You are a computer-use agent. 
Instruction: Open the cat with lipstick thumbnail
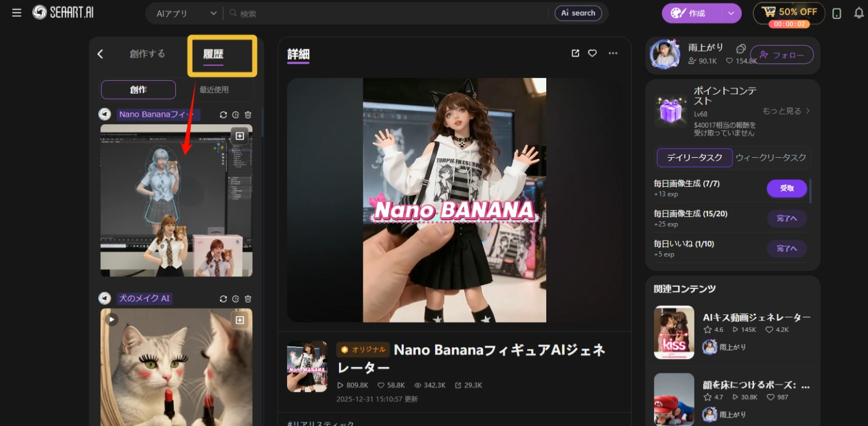point(176,367)
